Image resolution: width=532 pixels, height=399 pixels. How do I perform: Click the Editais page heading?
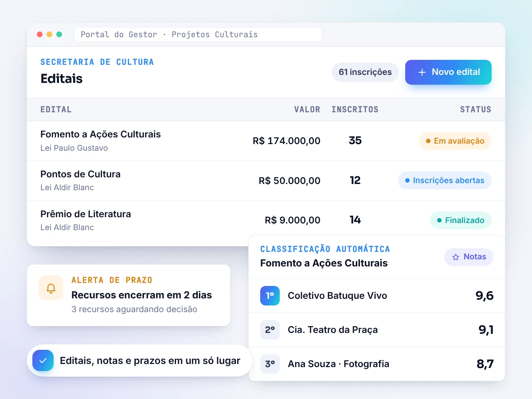[62, 78]
